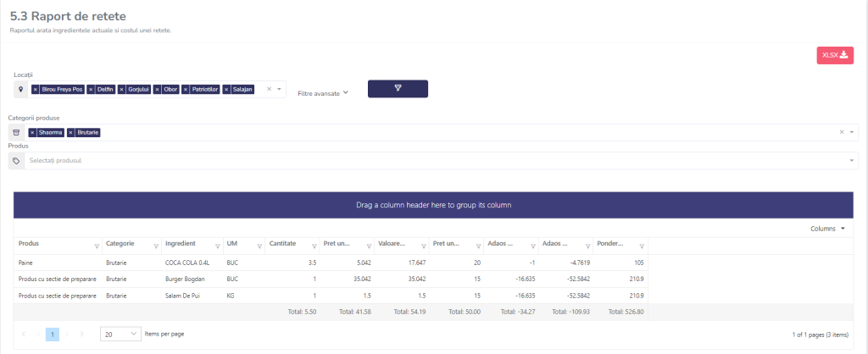Clear all selected locations
Screen dimensions: 868x354
pyautogui.click(x=269, y=89)
